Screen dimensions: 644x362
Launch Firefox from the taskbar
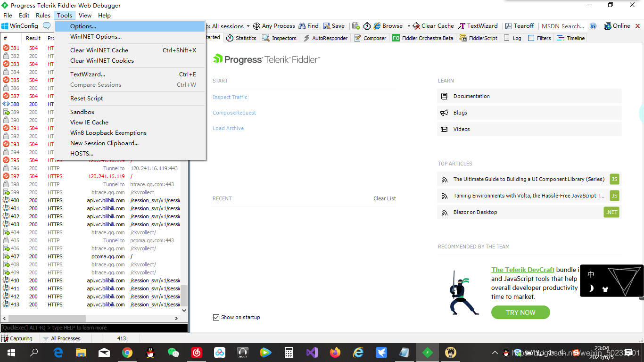(x=335, y=352)
